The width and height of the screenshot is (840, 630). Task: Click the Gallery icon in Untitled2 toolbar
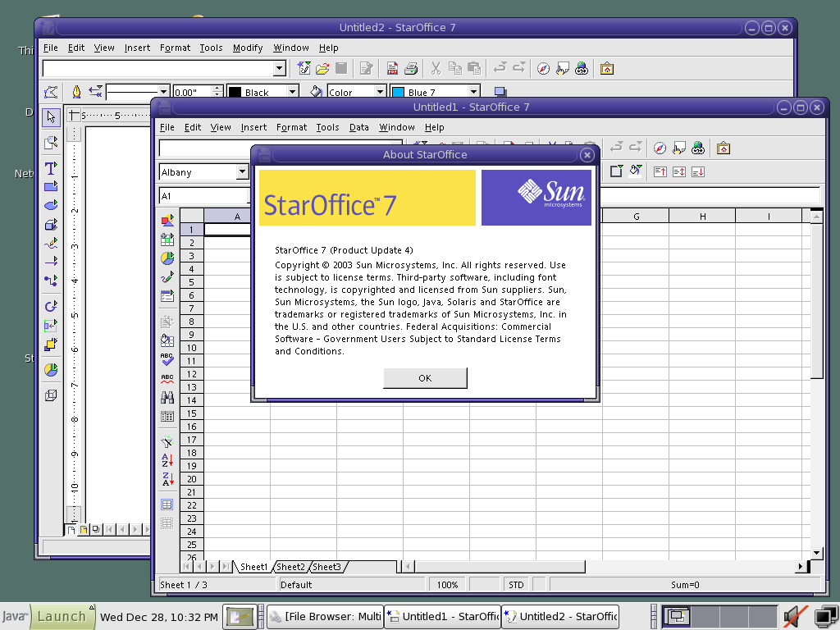pyautogui.click(x=607, y=69)
